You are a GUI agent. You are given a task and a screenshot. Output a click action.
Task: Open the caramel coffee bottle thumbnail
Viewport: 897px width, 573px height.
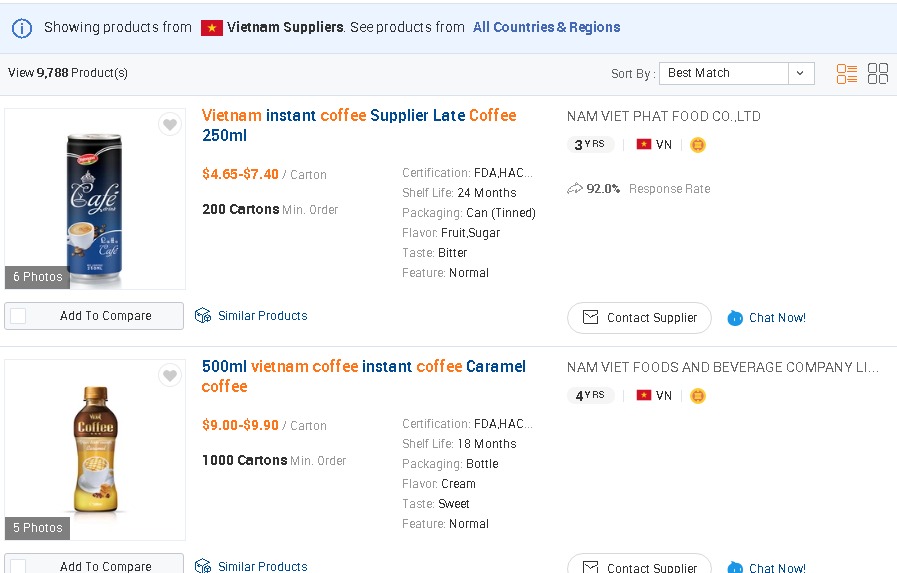[95, 450]
